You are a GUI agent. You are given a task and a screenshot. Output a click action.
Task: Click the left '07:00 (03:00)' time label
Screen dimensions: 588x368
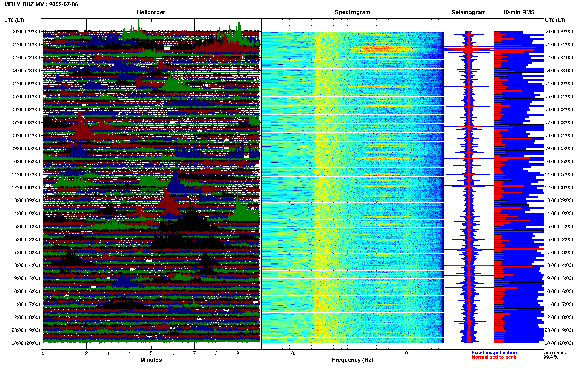click(26, 122)
